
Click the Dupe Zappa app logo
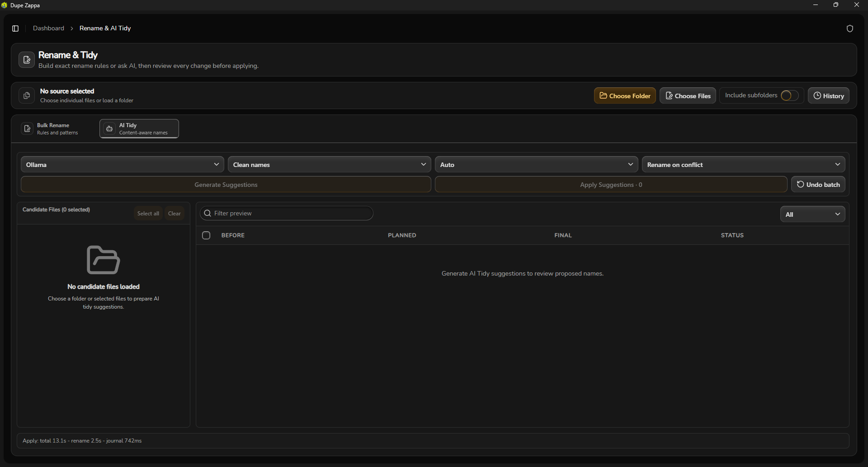click(5, 5)
